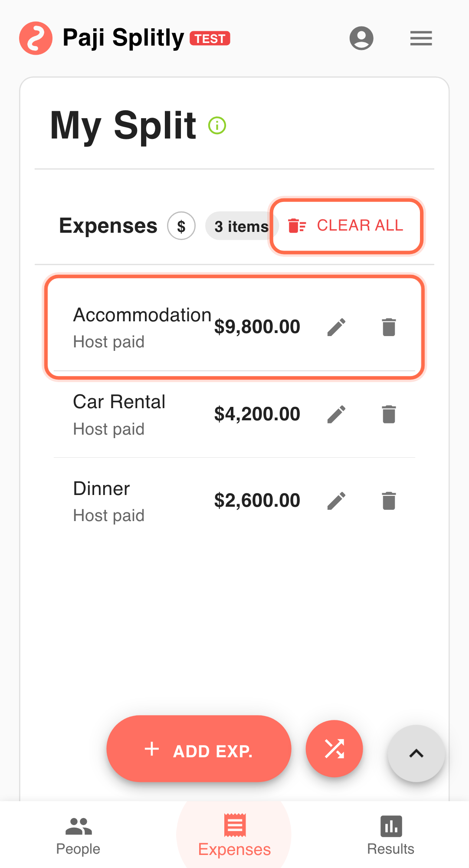The height and width of the screenshot is (868, 469).
Task: Edit the Dinner expense
Action: pyautogui.click(x=336, y=501)
